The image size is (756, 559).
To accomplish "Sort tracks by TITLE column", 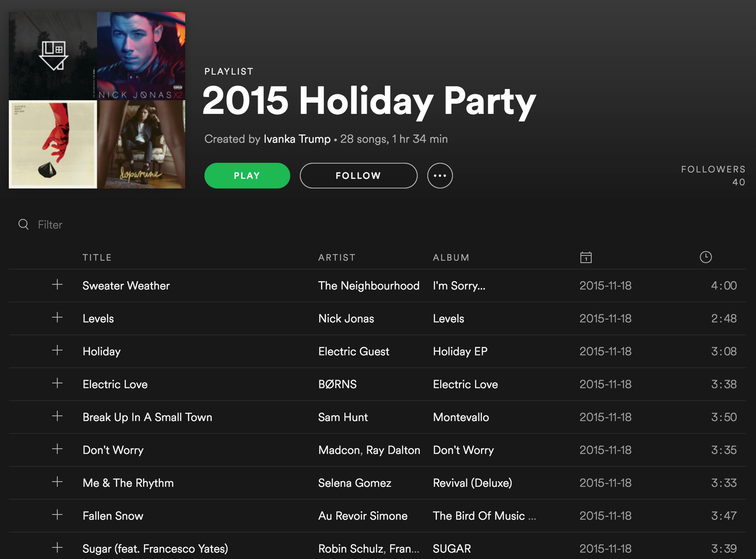I will (x=97, y=257).
